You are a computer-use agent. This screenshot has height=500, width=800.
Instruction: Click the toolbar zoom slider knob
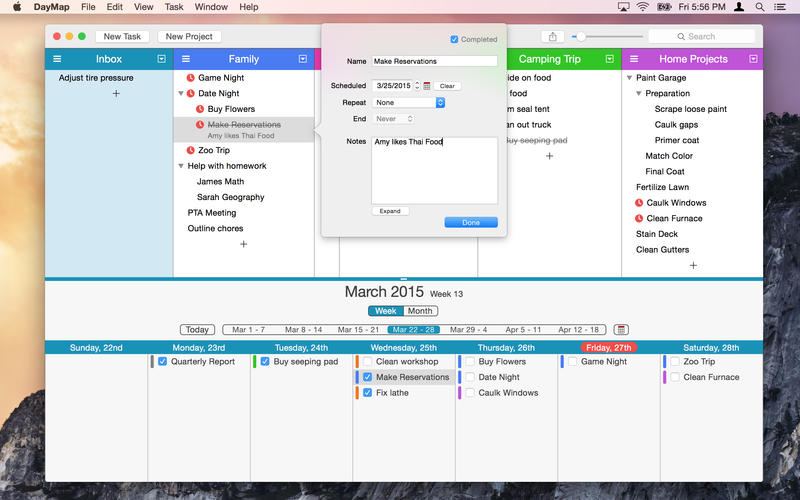click(x=581, y=36)
